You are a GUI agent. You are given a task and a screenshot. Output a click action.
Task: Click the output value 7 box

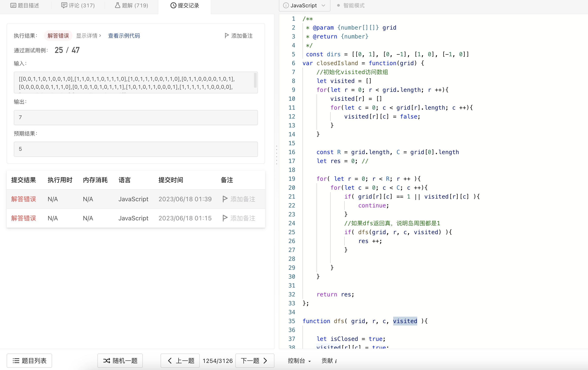[136, 117]
